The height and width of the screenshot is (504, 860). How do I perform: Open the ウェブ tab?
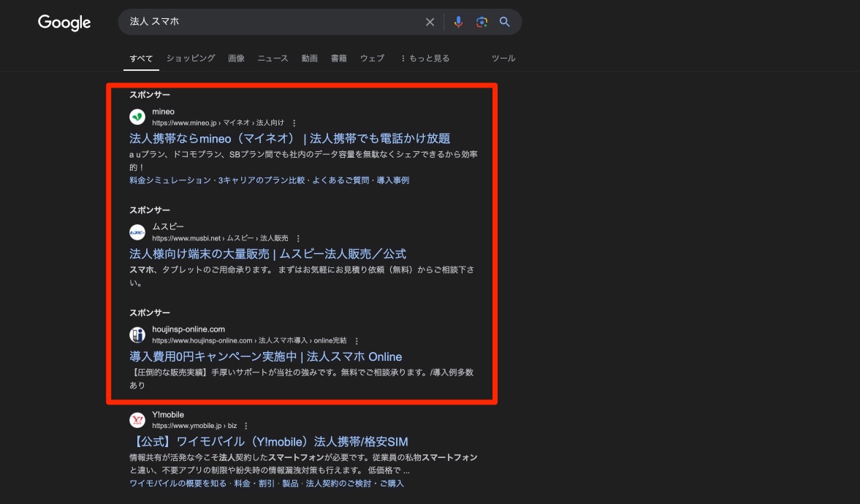(372, 58)
